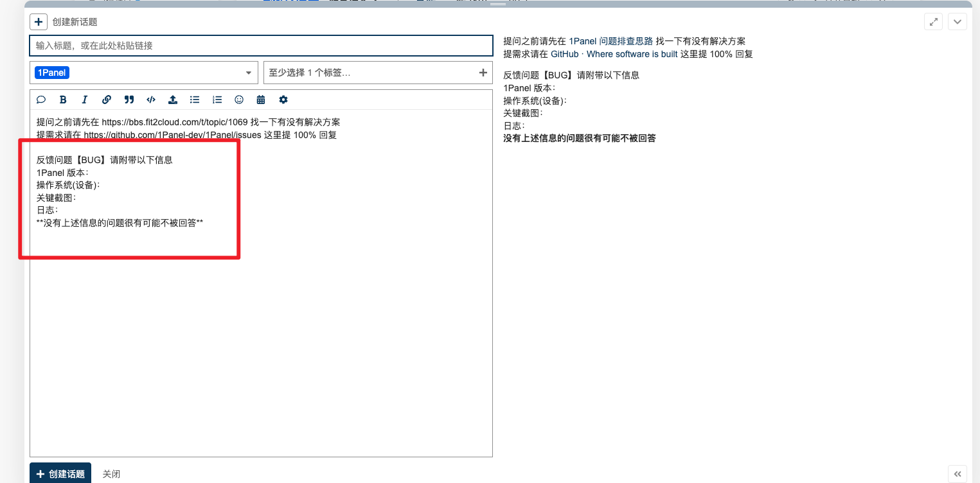
Task: Start a bulleted list
Action: tap(195, 100)
